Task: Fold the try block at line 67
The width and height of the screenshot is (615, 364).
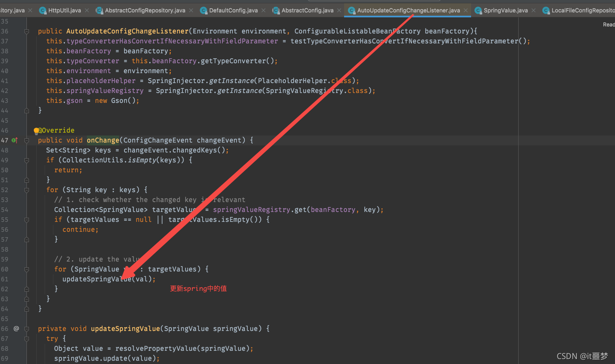Action: (26, 339)
